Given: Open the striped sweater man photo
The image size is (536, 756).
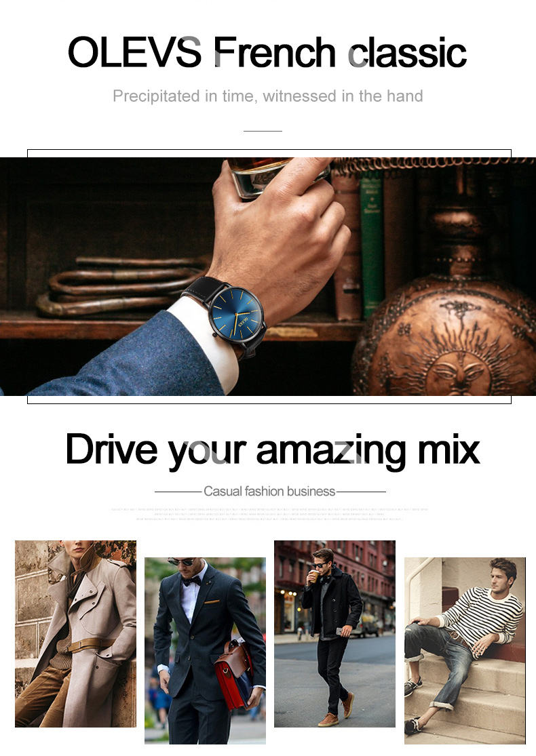Looking at the screenshot, I should coord(465,651).
